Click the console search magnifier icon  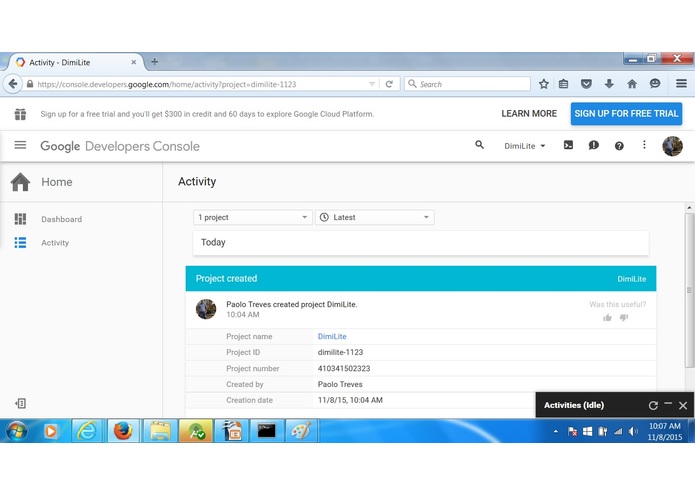click(479, 144)
